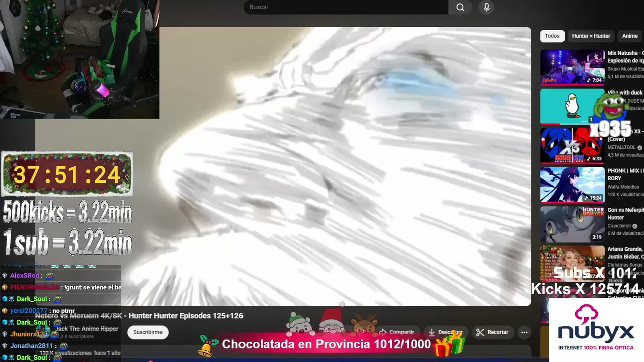
Task: Click the Suscribirme button
Action: [148, 332]
